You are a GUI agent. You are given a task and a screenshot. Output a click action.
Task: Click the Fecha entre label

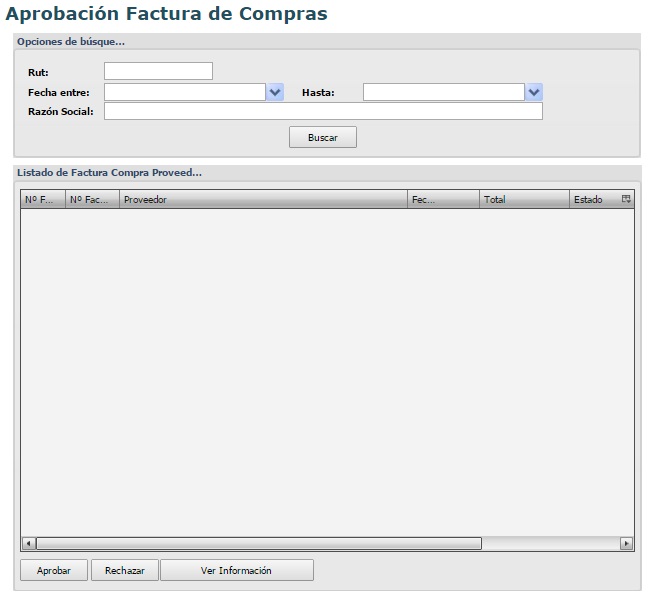click(x=59, y=93)
